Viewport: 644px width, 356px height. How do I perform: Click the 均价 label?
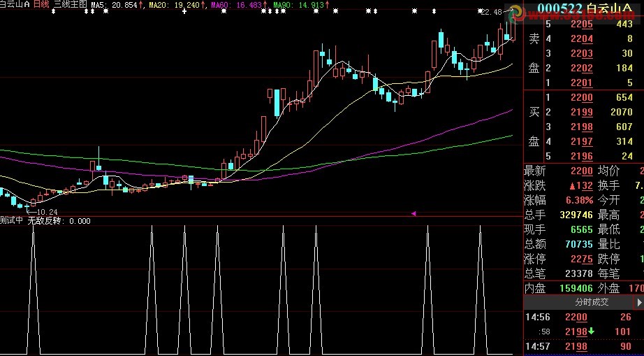(608, 171)
